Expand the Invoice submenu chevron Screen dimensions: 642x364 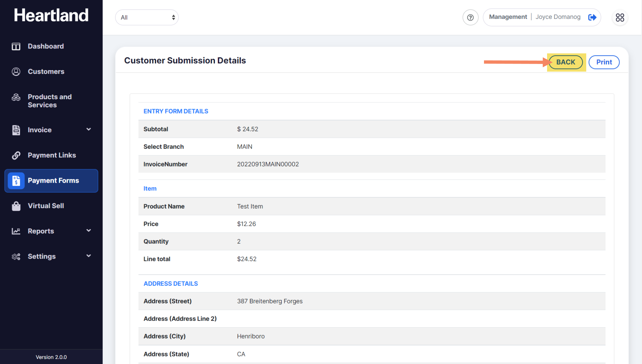click(x=89, y=129)
